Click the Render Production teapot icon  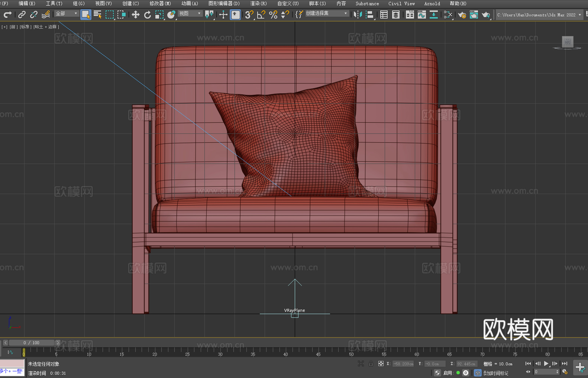pos(486,14)
